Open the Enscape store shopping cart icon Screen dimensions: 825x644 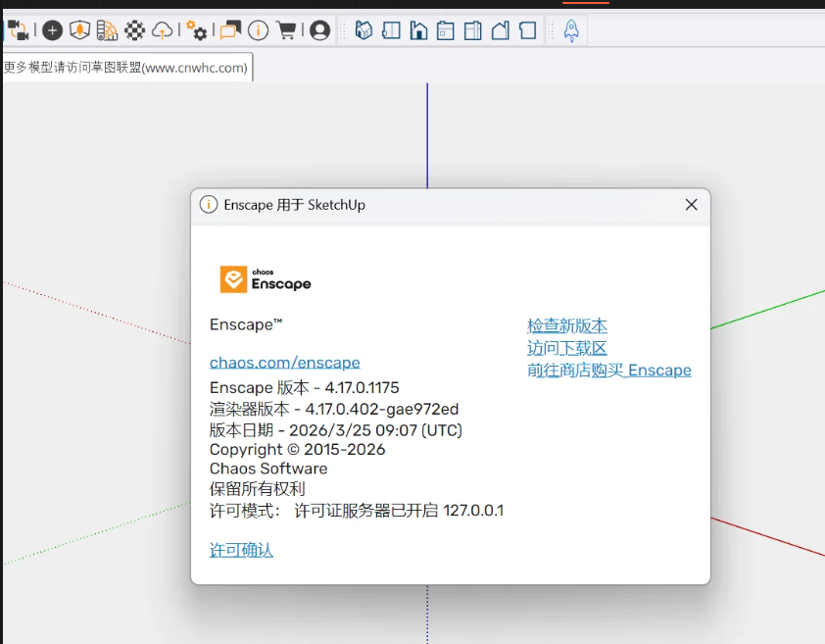(286, 30)
